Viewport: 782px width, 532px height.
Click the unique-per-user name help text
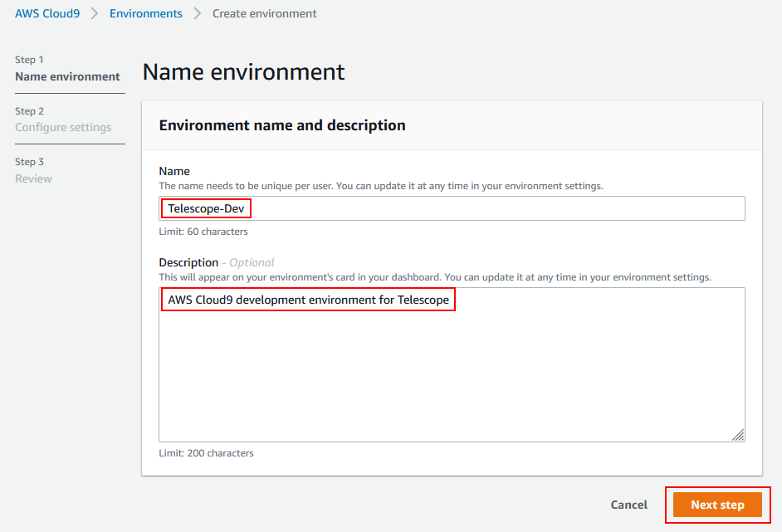pyautogui.click(x=381, y=186)
